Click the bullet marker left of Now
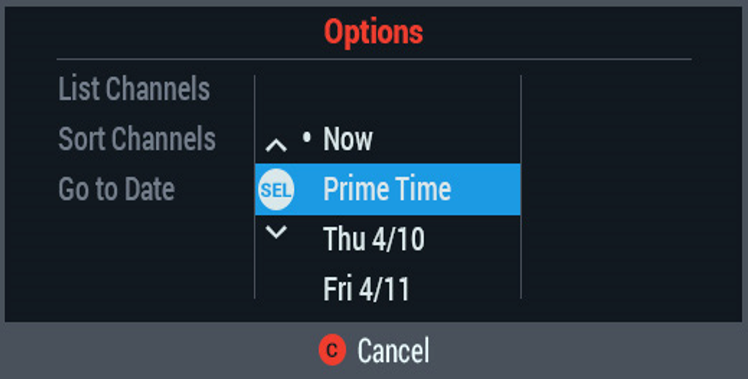 point(307,137)
